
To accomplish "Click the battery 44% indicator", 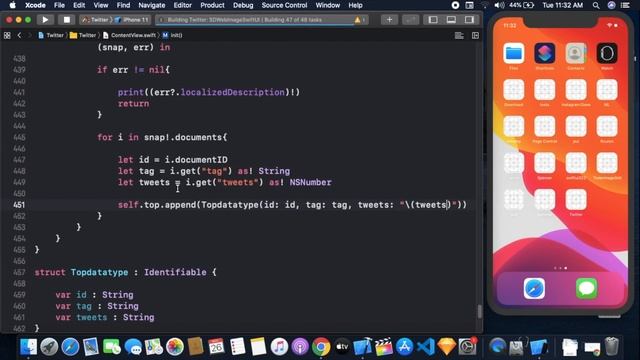I will pos(521,5).
